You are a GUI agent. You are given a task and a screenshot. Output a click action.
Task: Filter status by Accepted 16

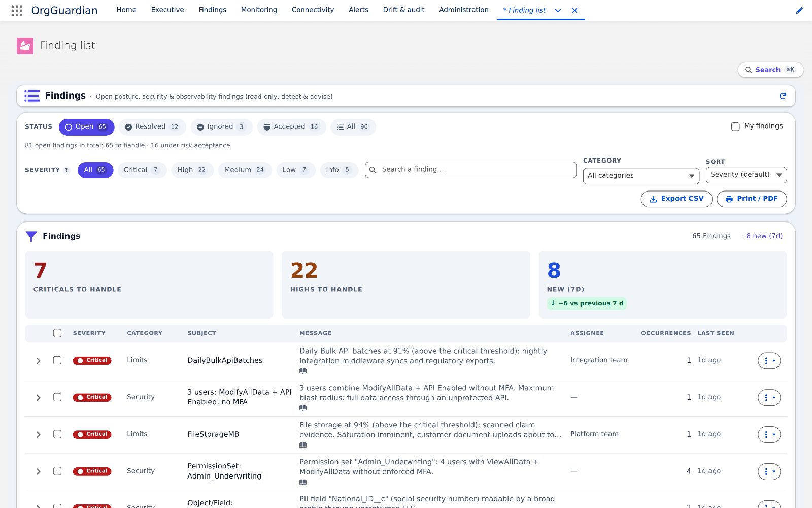click(291, 127)
